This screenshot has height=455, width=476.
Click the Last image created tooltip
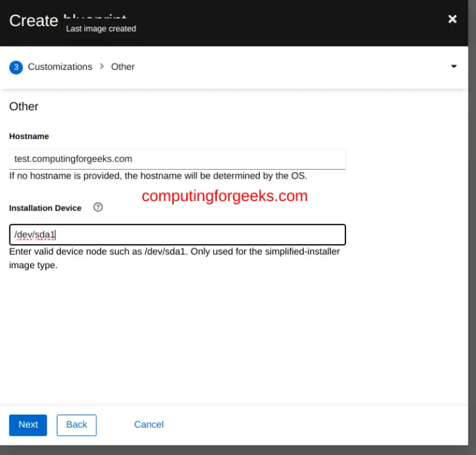(101, 29)
